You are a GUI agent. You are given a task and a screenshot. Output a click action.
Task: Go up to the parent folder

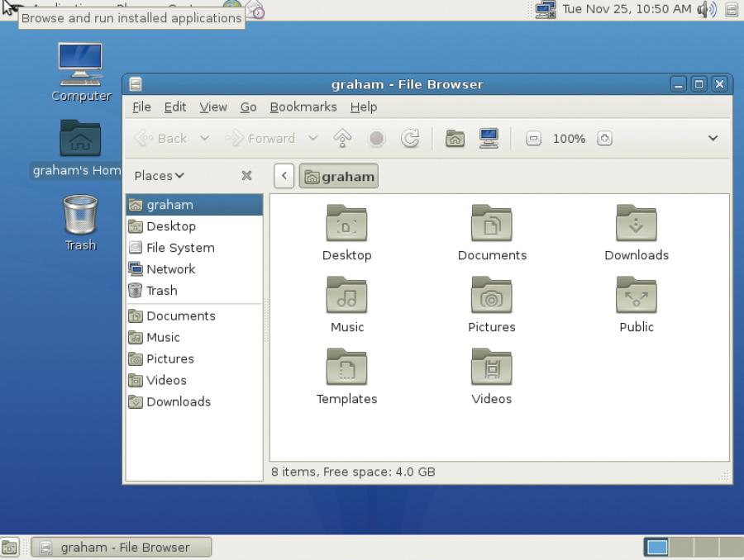coord(342,139)
